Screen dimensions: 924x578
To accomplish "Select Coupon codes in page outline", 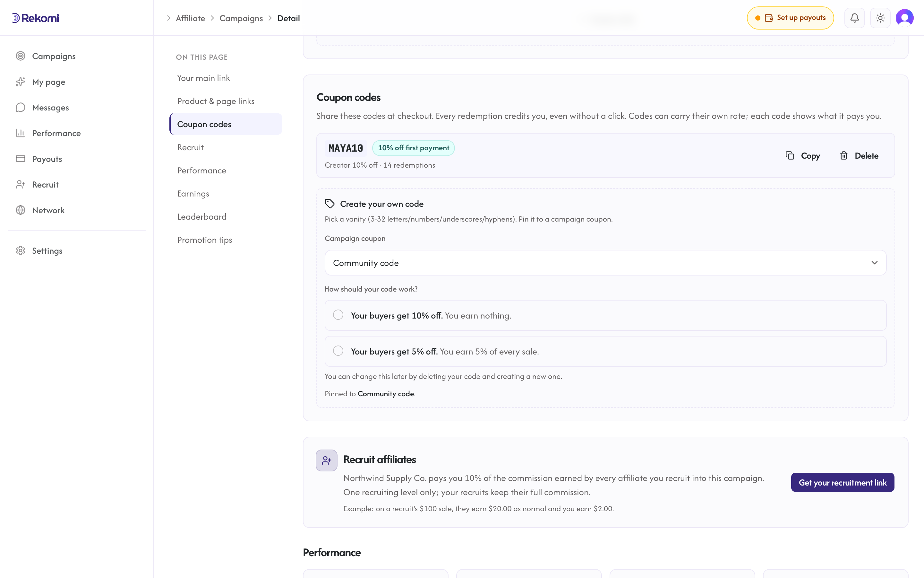I will [226, 124].
